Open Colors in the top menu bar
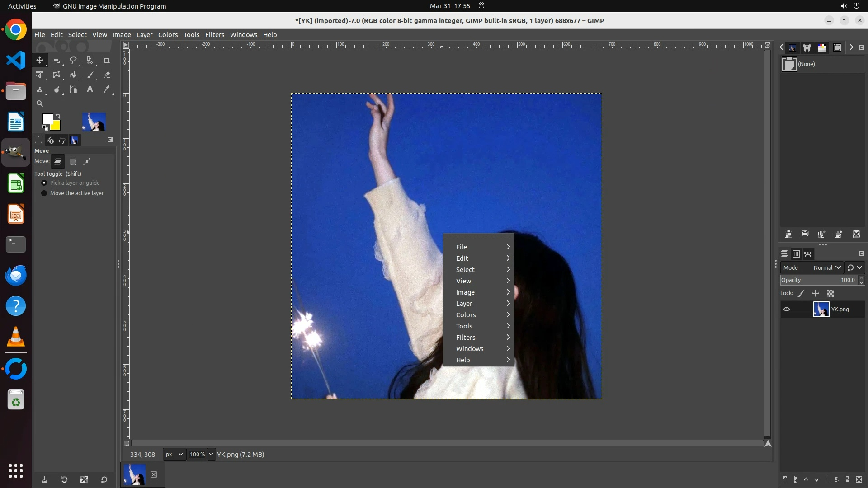The width and height of the screenshot is (868, 488). [168, 35]
